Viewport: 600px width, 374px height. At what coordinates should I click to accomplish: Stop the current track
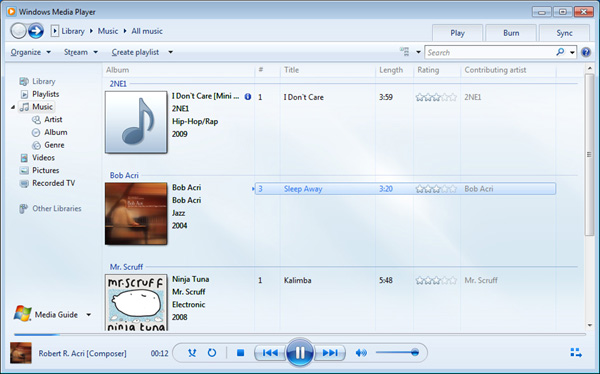(240, 353)
